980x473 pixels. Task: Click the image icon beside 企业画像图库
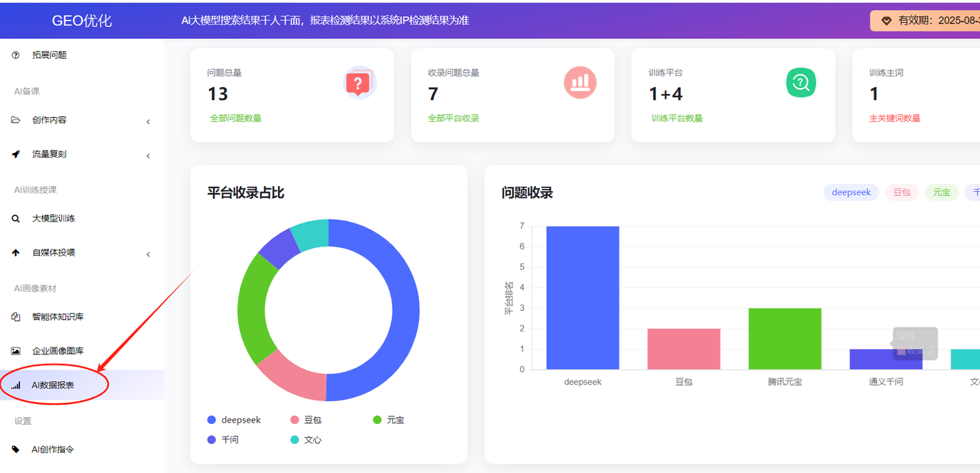pyautogui.click(x=16, y=351)
